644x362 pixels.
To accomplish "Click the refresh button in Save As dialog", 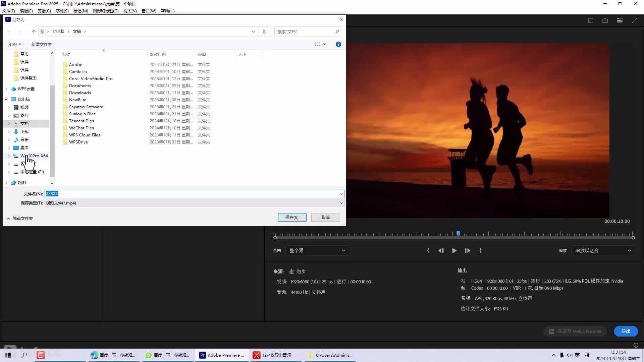I will tap(264, 32).
